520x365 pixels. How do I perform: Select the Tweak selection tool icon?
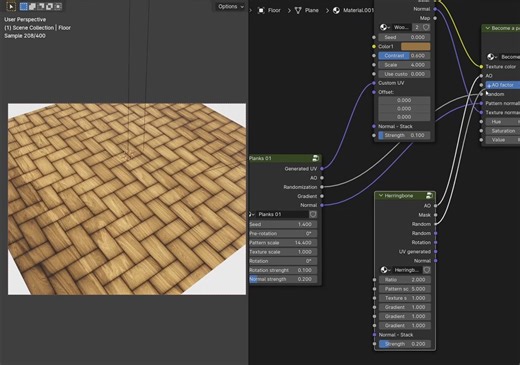point(11,6)
